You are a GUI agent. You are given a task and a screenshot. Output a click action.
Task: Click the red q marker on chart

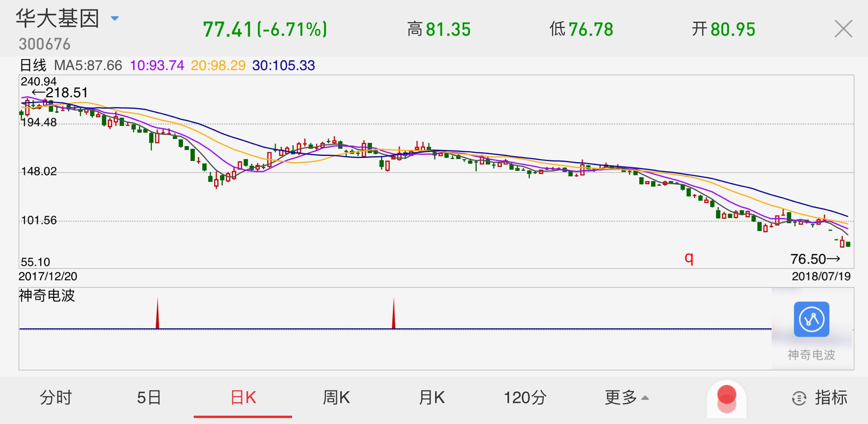tap(689, 258)
